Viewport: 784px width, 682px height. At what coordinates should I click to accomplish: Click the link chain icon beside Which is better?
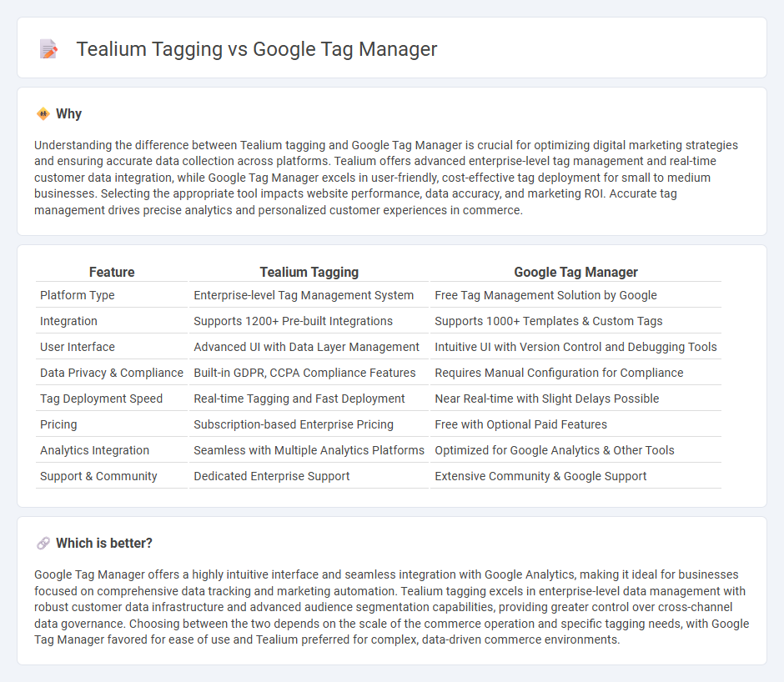tap(43, 543)
